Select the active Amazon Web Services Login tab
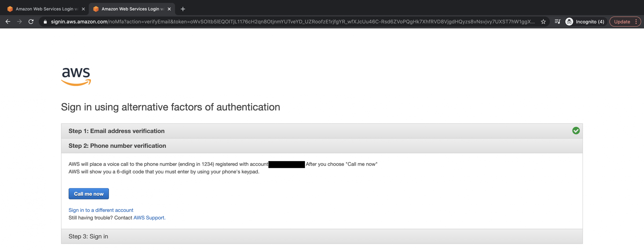The image size is (644, 250). pyautogui.click(x=130, y=9)
